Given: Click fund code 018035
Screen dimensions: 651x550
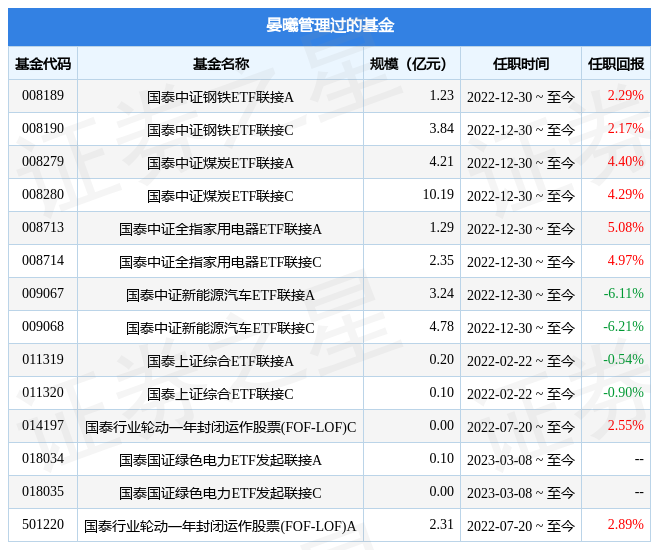Looking at the screenshot, I should pos(43,491).
